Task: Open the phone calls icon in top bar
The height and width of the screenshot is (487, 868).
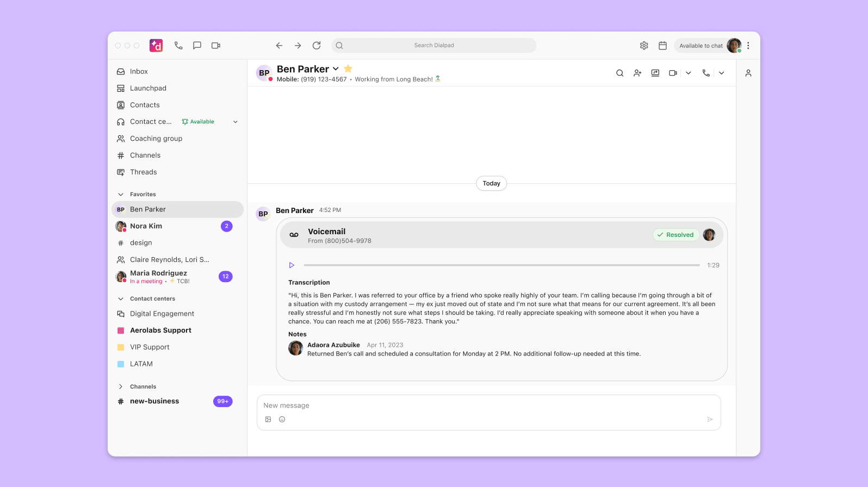Action: coord(178,46)
